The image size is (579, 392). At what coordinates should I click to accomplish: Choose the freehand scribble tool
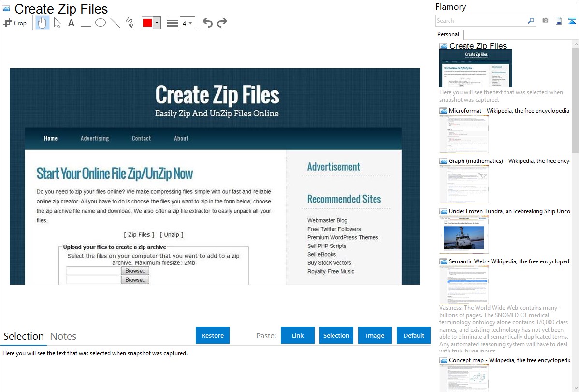pyautogui.click(x=130, y=23)
